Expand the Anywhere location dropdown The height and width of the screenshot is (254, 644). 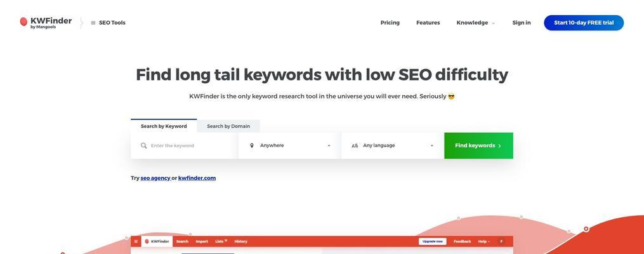tap(289, 145)
